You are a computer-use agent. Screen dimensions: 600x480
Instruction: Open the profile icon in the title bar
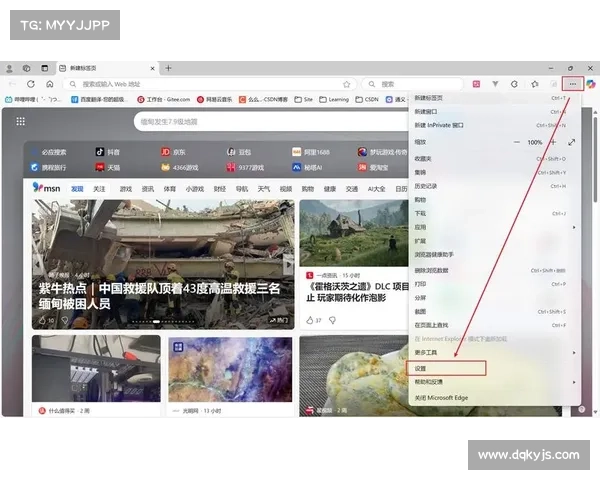pos(9,69)
